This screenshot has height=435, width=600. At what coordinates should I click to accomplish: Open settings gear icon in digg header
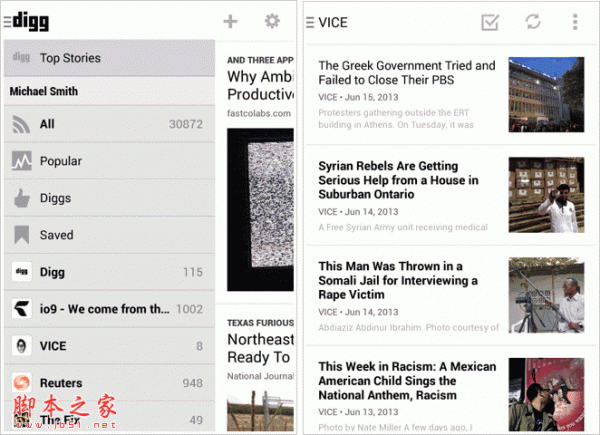272,21
